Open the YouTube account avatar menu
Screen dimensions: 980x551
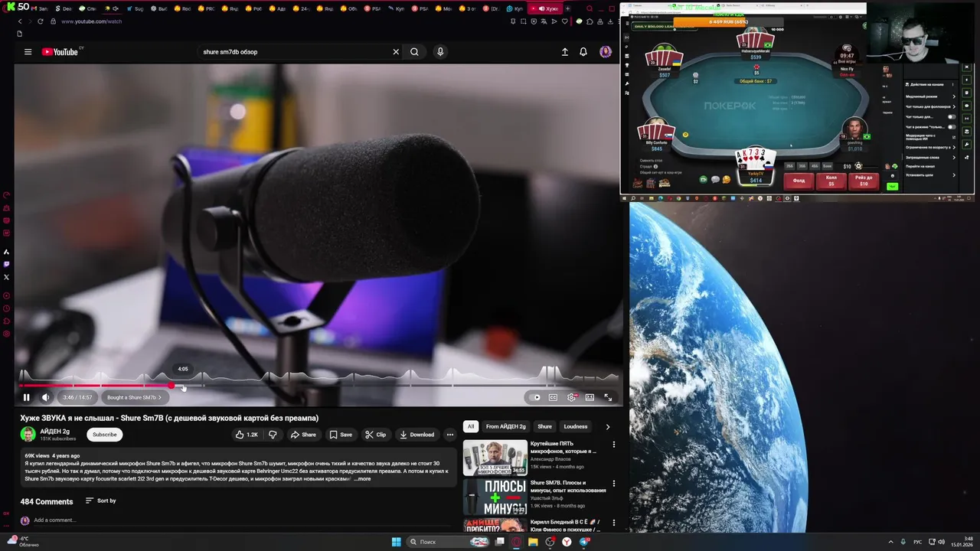606,52
